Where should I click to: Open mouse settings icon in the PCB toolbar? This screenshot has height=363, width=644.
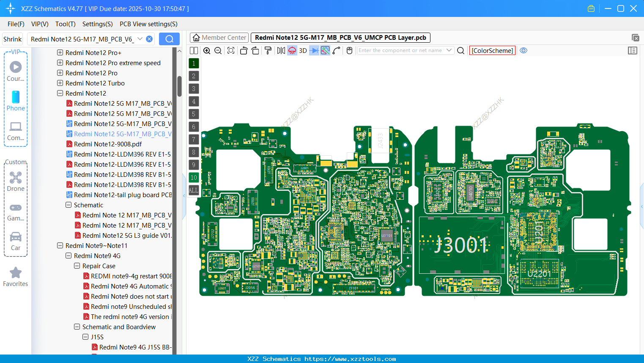349,50
